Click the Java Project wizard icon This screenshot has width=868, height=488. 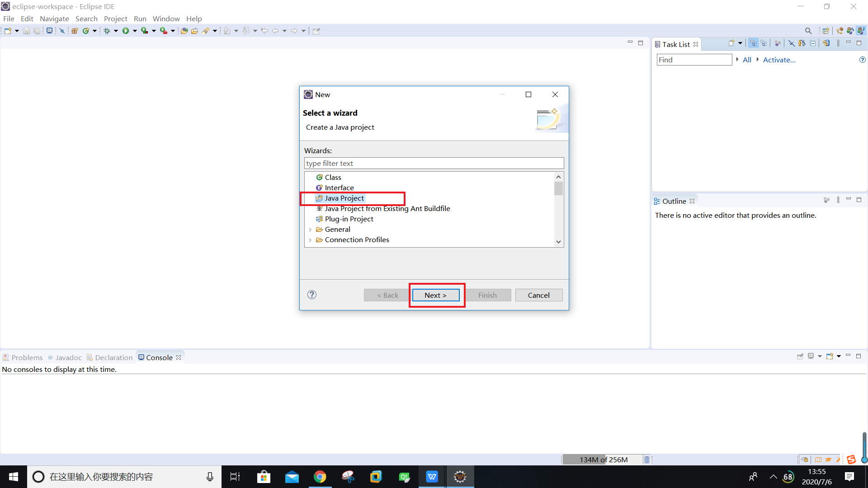(320, 198)
